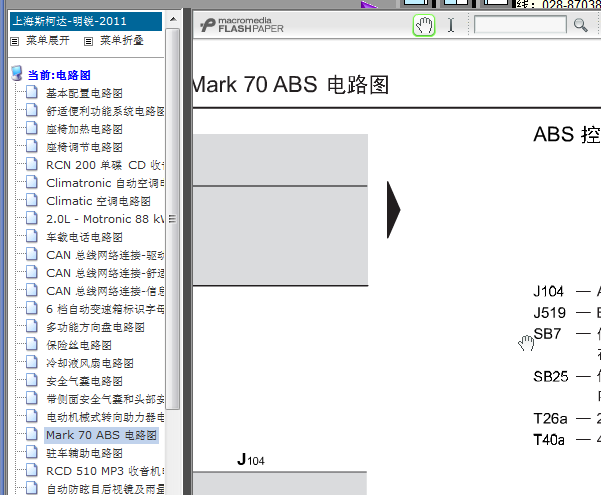Open Climatic 空调电路图 entry
Viewport: 601px width, 495px height.
pos(98,201)
